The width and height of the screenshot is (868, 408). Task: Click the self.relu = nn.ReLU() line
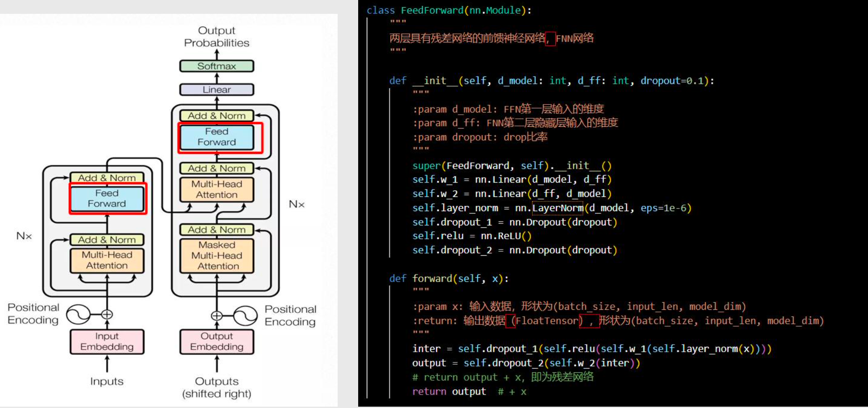click(x=472, y=236)
